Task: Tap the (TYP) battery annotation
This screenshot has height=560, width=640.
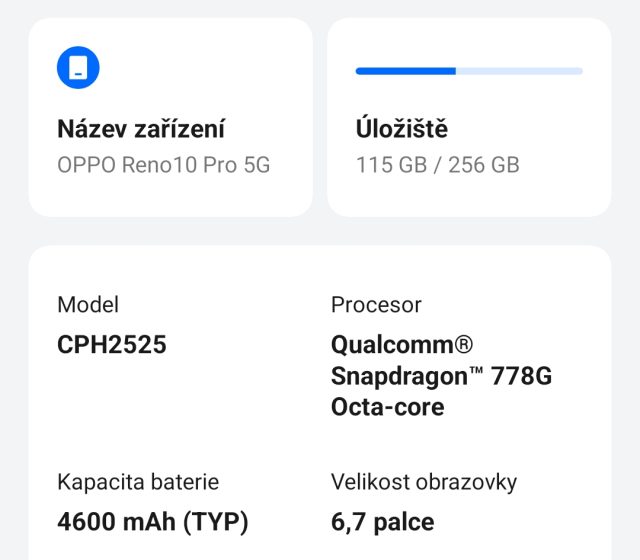Action: [x=215, y=522]
